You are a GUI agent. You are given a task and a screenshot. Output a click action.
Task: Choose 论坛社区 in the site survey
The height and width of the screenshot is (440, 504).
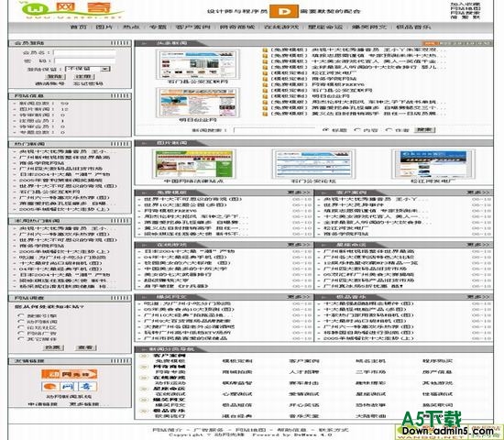21,327
